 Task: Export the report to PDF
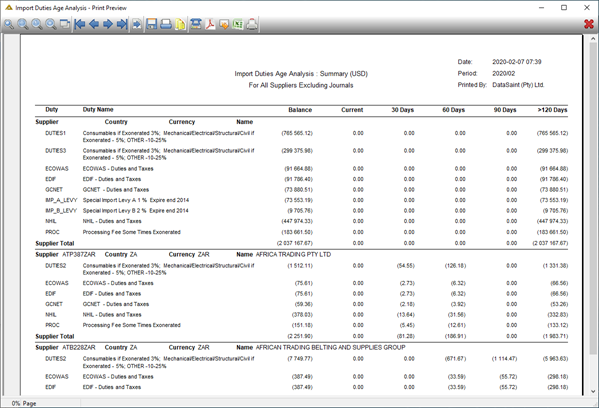(210, 24)
